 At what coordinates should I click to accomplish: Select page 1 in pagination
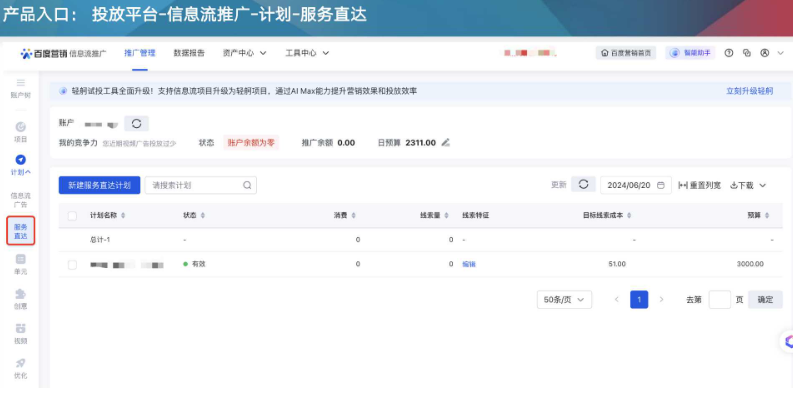point(639,299)
